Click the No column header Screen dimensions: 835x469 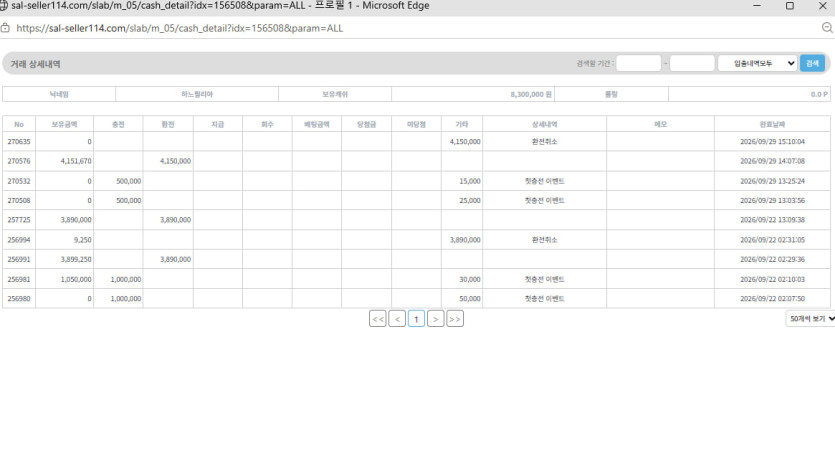pos(19,124)
